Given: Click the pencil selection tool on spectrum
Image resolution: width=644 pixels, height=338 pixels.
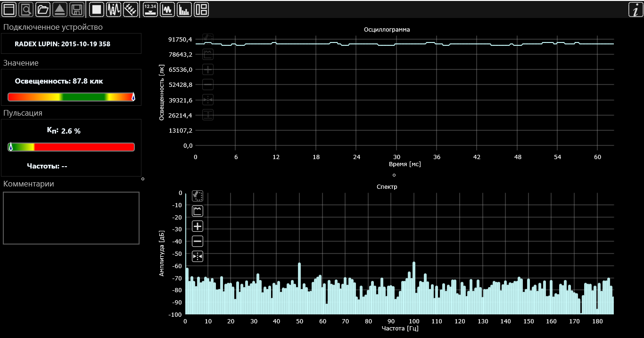Looking at the screenshot, I should [x=198, y=196].
